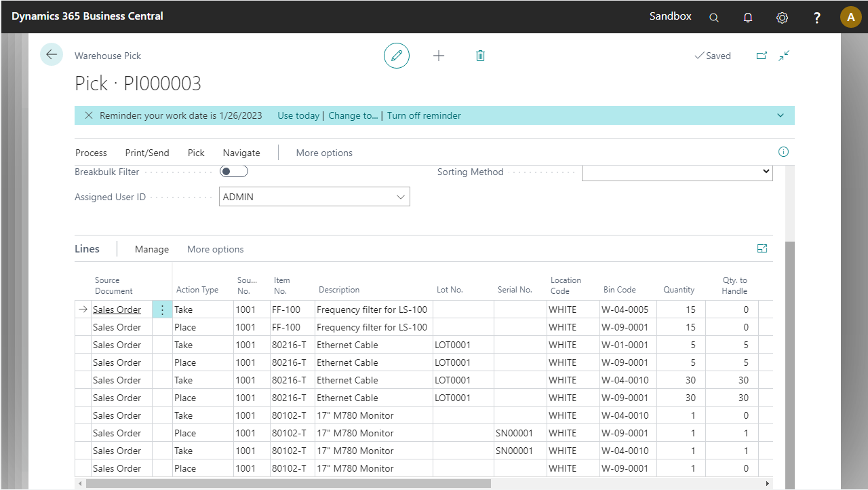Click the Lot No. column header
The width and height of the screenshot is (868, 490).
tap(450, 290)
